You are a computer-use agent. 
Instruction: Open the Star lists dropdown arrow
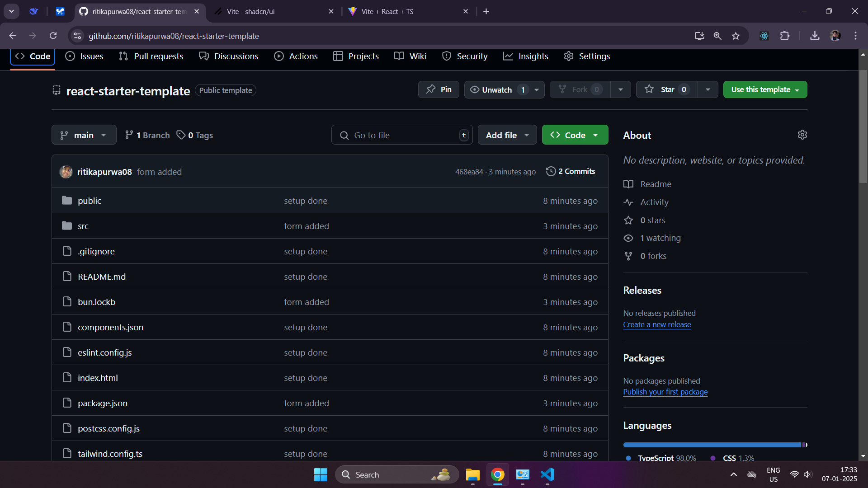[708, 89]
